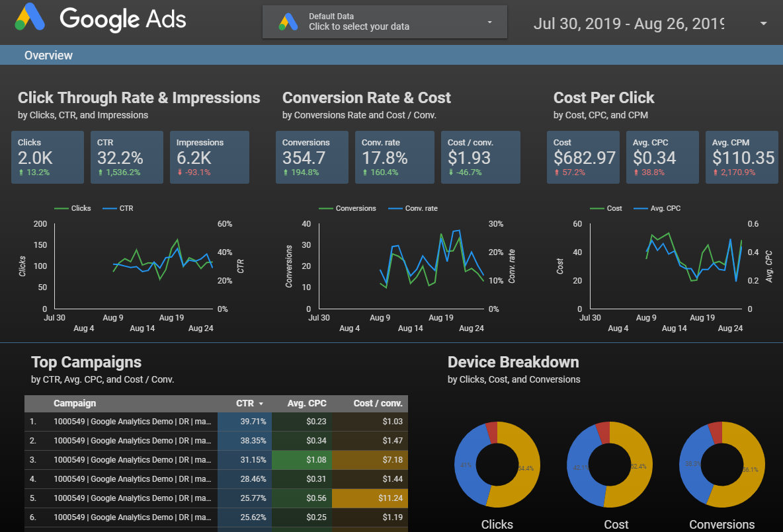Click the -93.1% Impressions change indicator

[x=194, y=172]
